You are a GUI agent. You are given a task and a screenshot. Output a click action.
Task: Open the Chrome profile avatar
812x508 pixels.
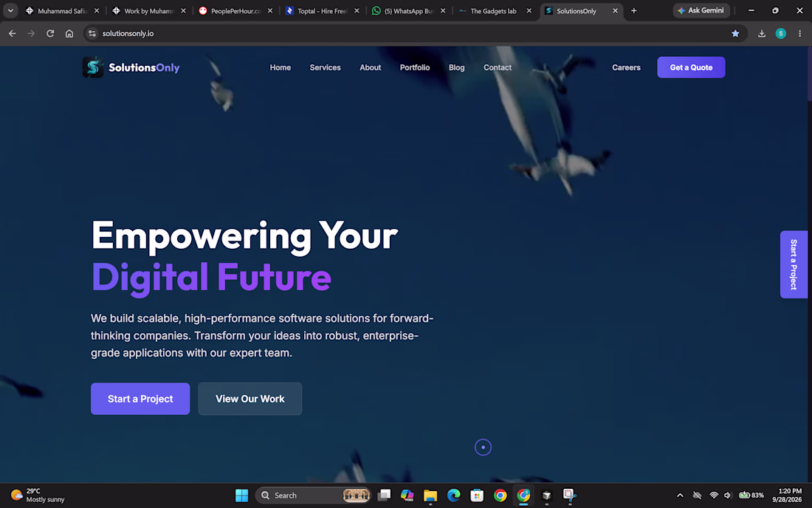point(781,33)
